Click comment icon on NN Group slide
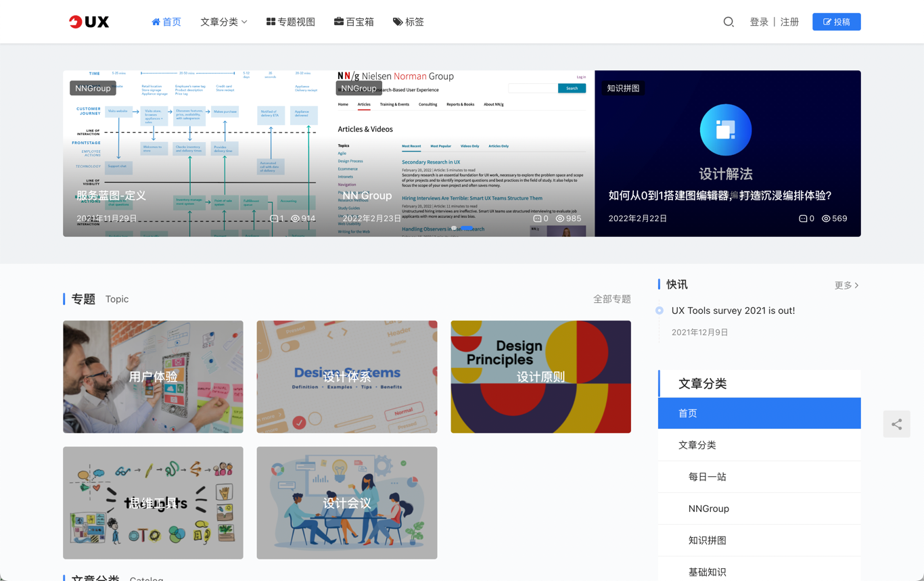Viewport: 924px width, 581px height. click(537, 218)
